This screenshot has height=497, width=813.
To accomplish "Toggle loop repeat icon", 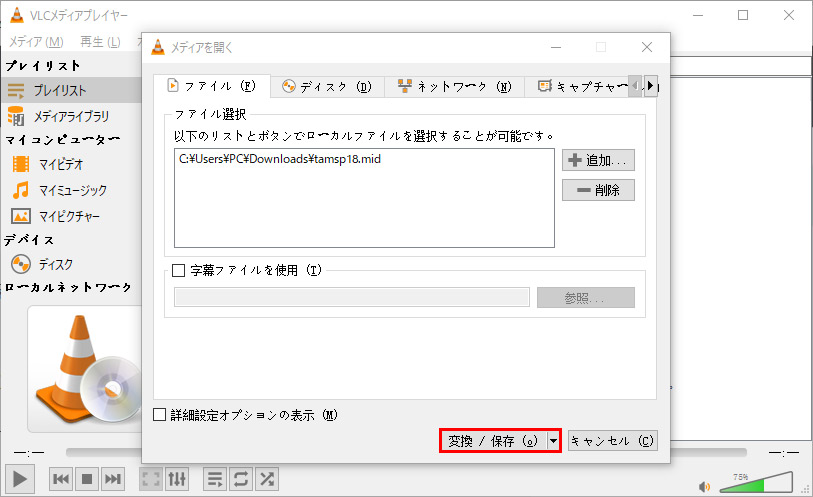I will (x=241, y=479).
